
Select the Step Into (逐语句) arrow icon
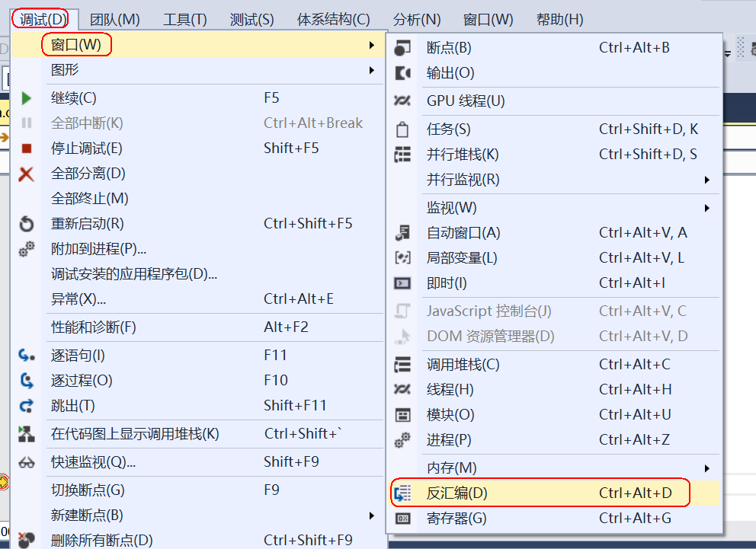(x=25, y=353)
